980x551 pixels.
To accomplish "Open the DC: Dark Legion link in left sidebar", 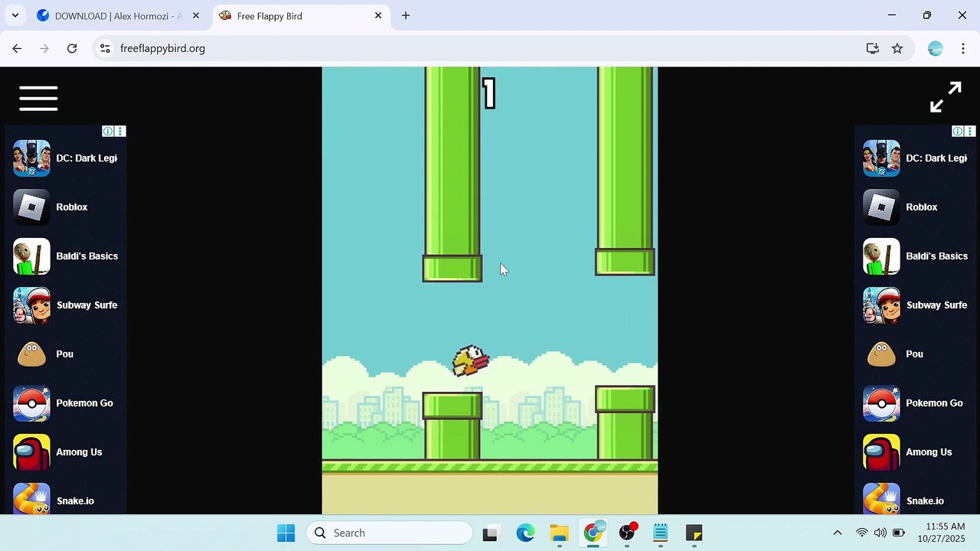I will pos(87,158).
